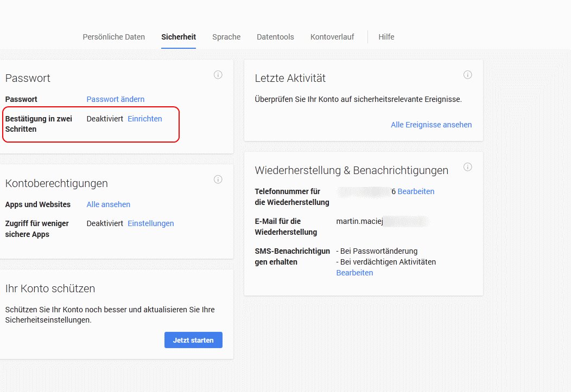This screenshot has height=392, width=571.
Task: Click the info icon on Letzte Aktivität card
Action: (x=467, y=75)
